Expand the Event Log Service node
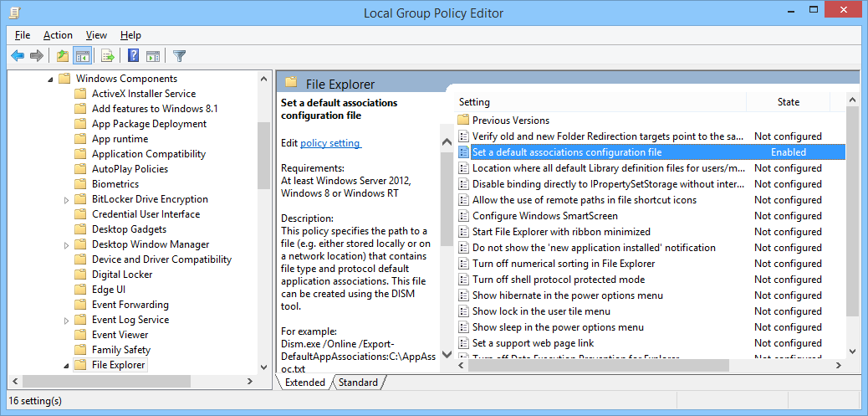The width and height of the screenshot is (868, 416). tap(67, 320)
